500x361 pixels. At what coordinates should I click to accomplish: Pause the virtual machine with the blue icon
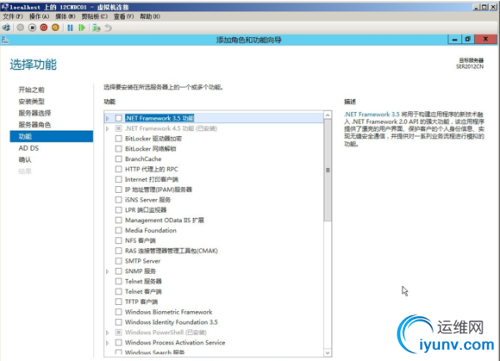click(x=70, y=28)
